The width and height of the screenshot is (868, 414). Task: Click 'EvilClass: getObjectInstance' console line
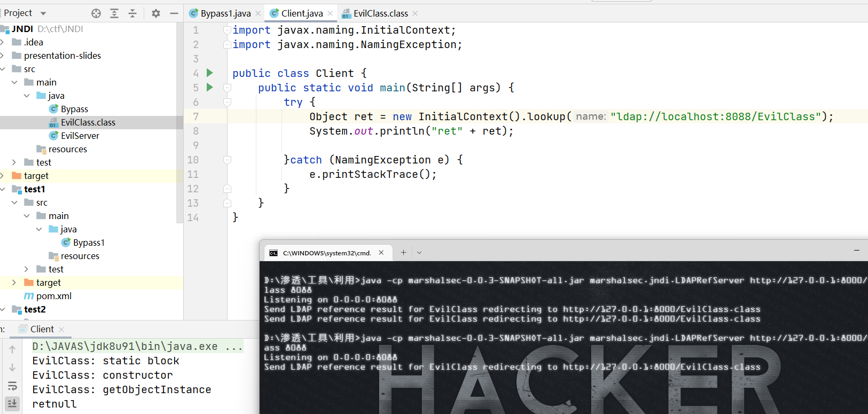point(122,389)
